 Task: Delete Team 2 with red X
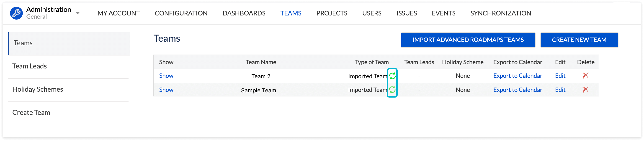click(x=585, y=76)
